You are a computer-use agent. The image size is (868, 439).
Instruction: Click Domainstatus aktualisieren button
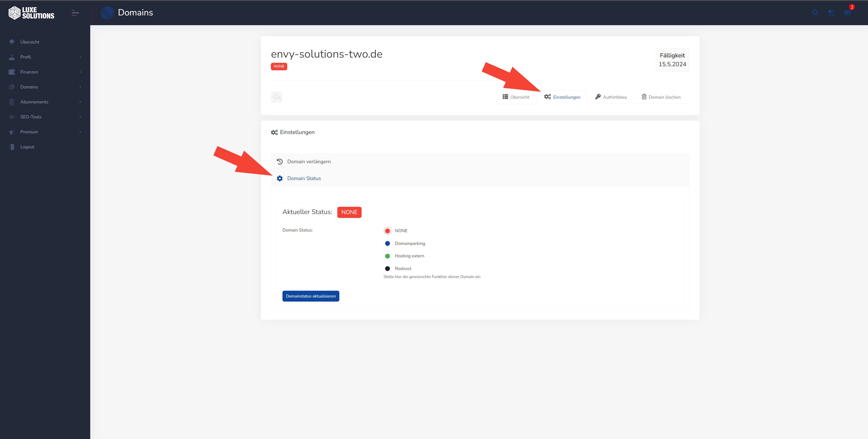tap(311, 296)
